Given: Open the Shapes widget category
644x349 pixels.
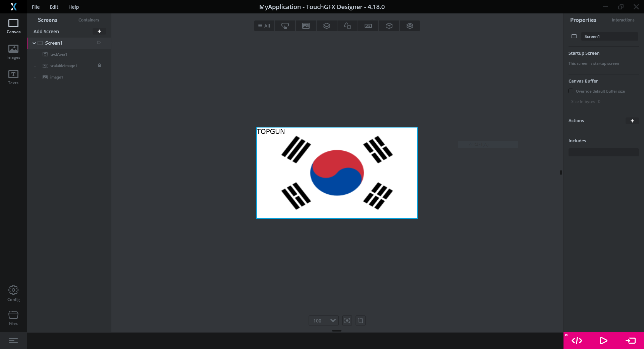Looking at the screenshot, I should click(347, 26).
